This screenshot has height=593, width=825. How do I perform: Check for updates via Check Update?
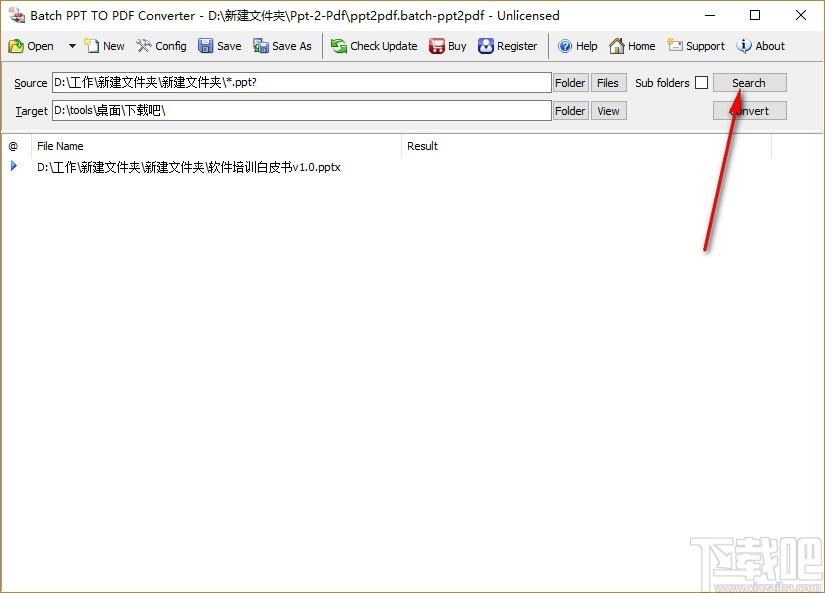pos(374,46)
